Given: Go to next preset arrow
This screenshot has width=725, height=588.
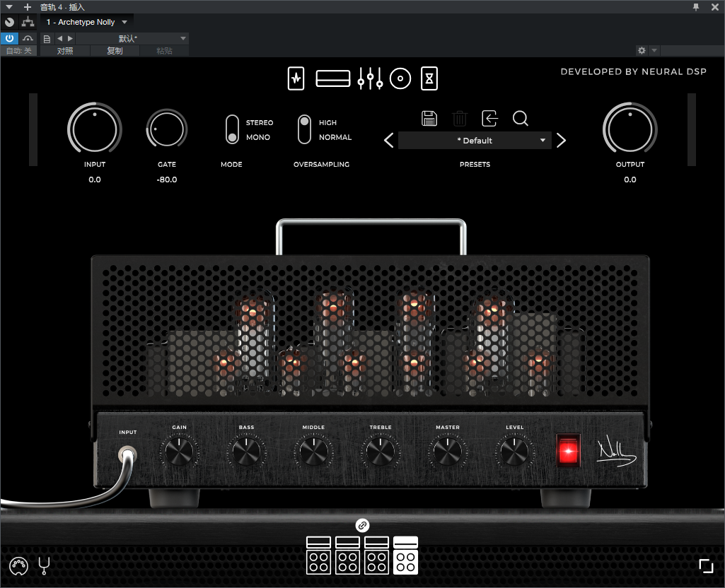Looking at the screenshot, I should coord(562,141).
